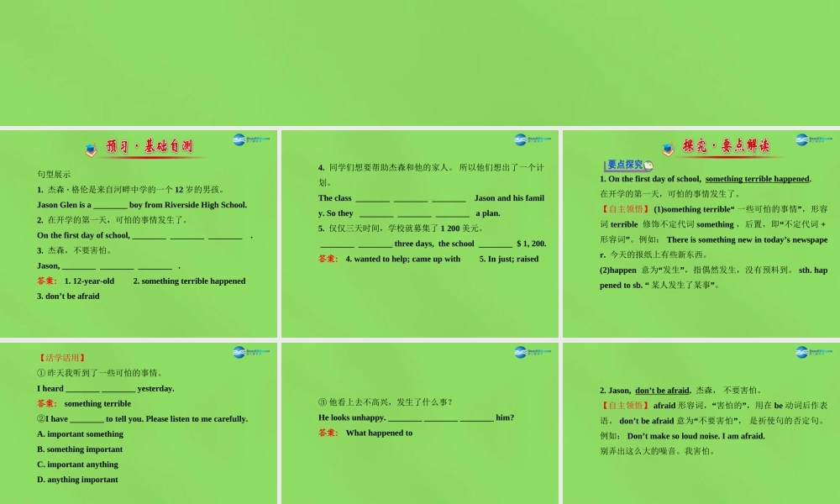
Task: Click the underlined phrase don't be afraid
Action: tap(662, 390)
